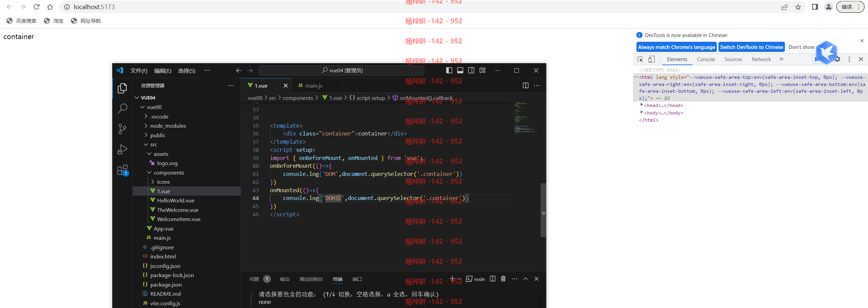
Task: Go back with the VS Code navigation arrow
Action: pos(239,70)
